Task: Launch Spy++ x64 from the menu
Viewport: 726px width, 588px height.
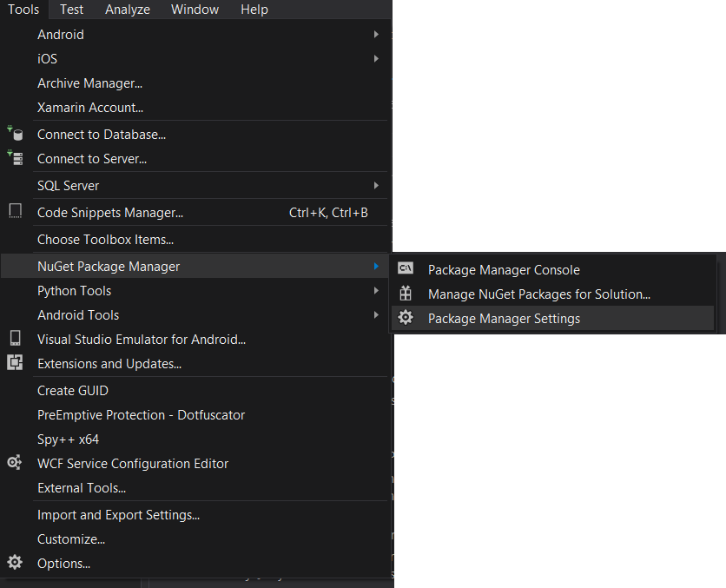Action: (x=68, y=439)
